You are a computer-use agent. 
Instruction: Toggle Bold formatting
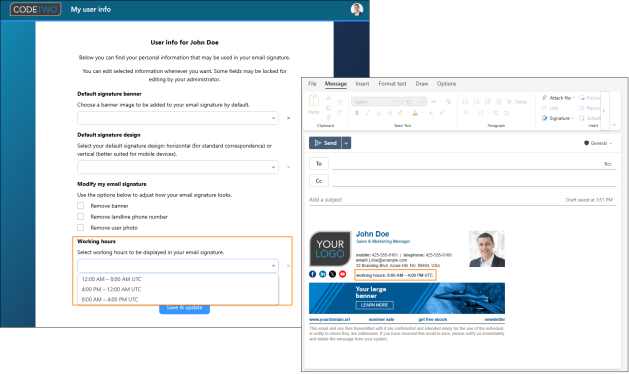pyautogui.click(x=357, y=113)
